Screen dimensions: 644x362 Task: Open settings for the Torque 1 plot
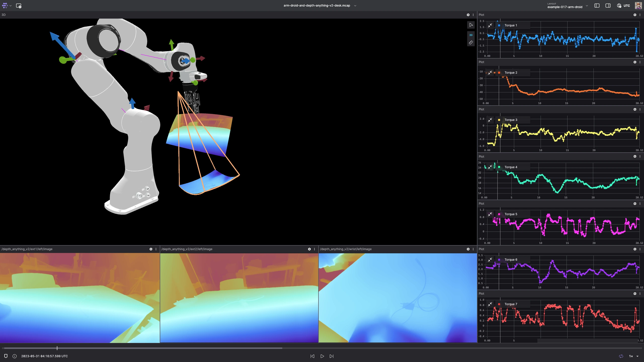click(635, 15)
